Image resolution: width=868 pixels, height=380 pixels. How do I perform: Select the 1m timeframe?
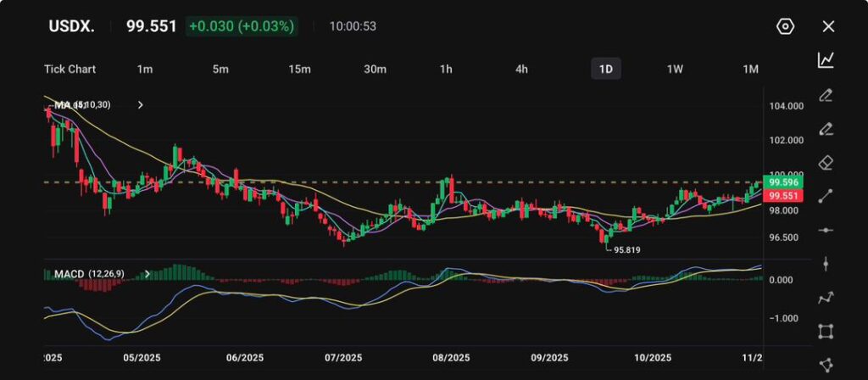coord(144,69)
